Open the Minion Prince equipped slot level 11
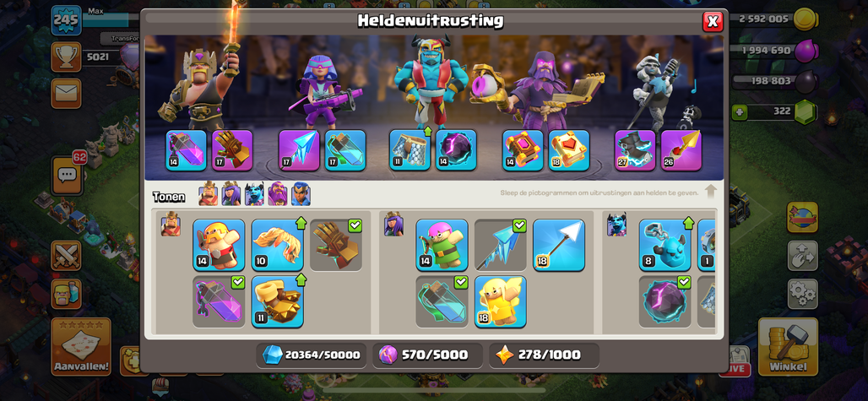The image size is (868, 401). (410, 150)
